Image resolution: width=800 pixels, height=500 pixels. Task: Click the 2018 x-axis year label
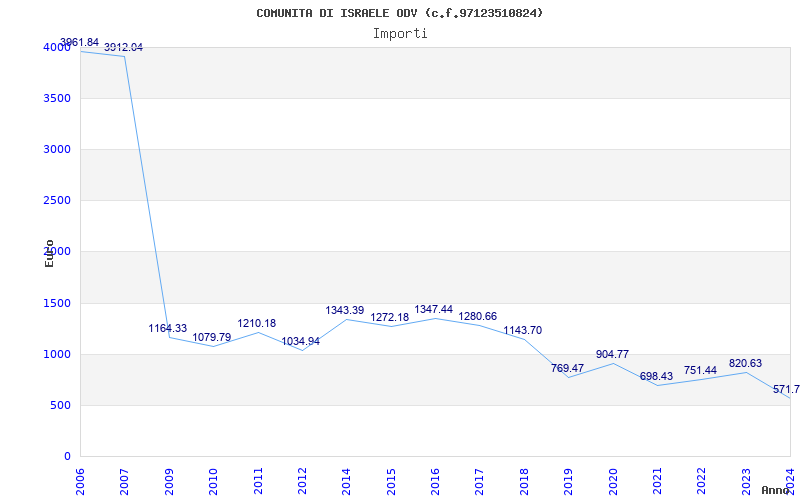(x=524, y=481)
